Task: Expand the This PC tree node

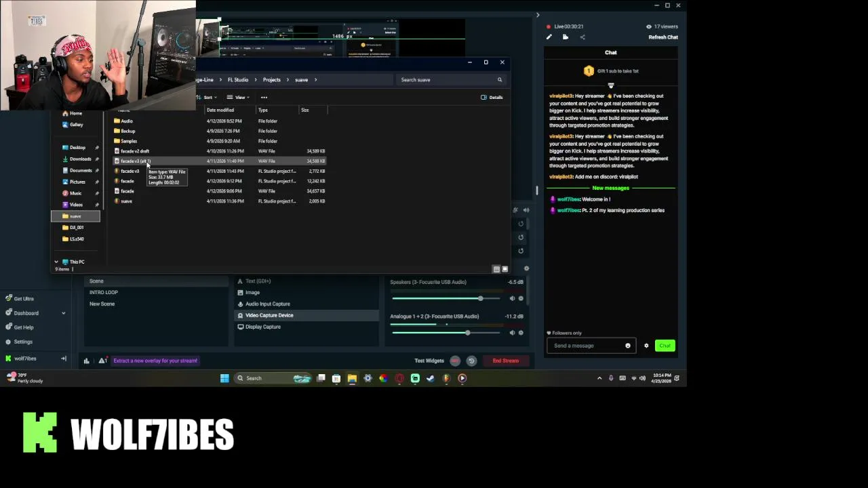Action: 56,262
